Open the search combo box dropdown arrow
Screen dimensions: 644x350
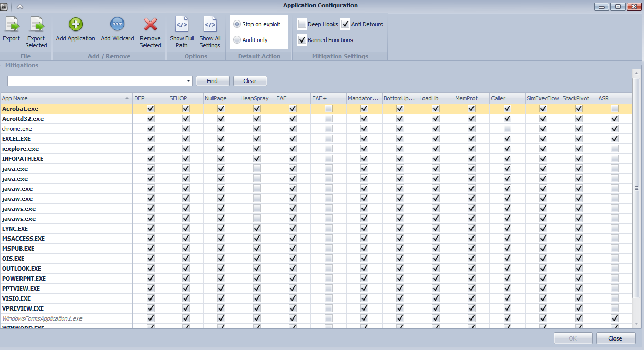coord(189,81)
